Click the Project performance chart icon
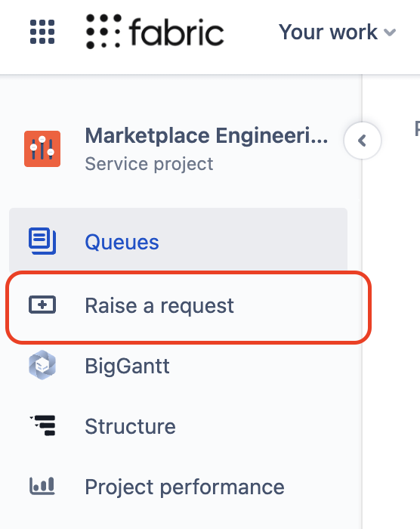 pos(42,486)
